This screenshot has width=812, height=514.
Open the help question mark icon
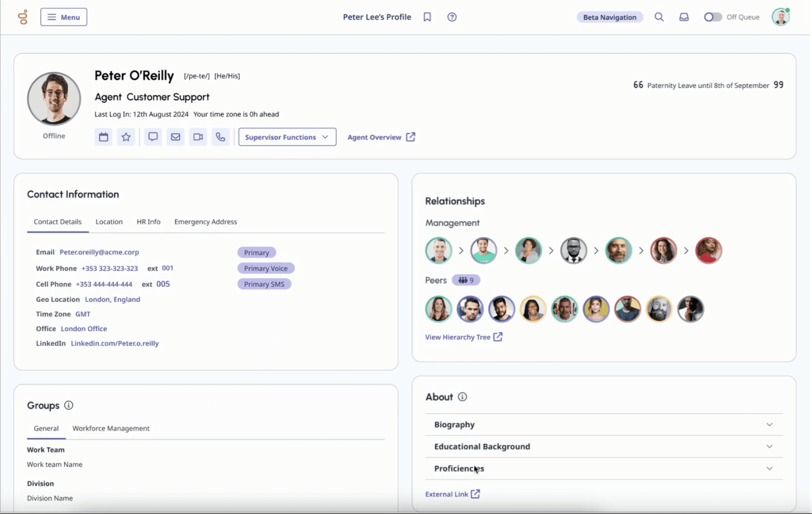coord(452,17)
